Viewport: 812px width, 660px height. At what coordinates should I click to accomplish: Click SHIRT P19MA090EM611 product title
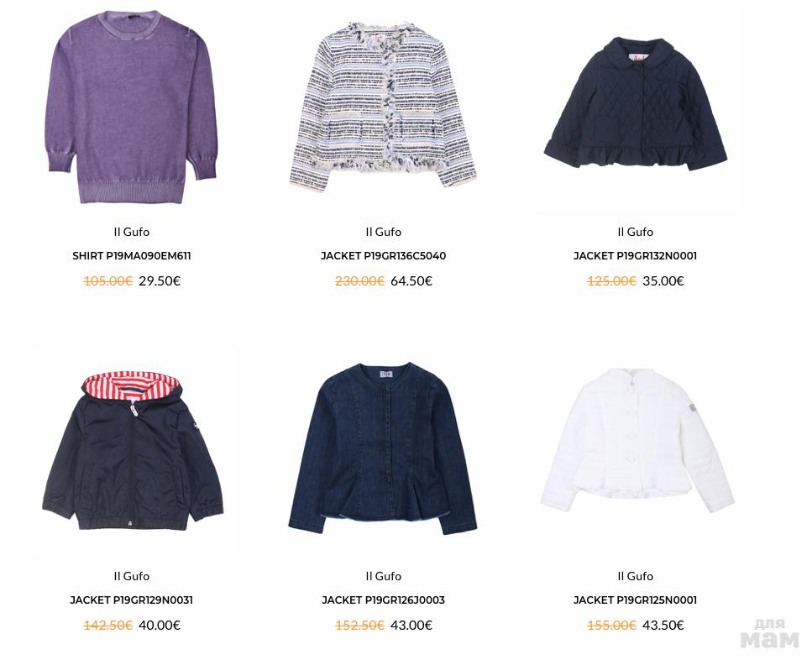pos(132,256)
